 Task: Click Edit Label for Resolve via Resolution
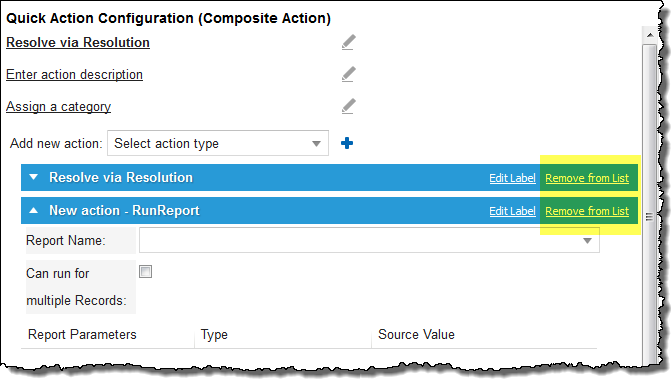[512, 178]
